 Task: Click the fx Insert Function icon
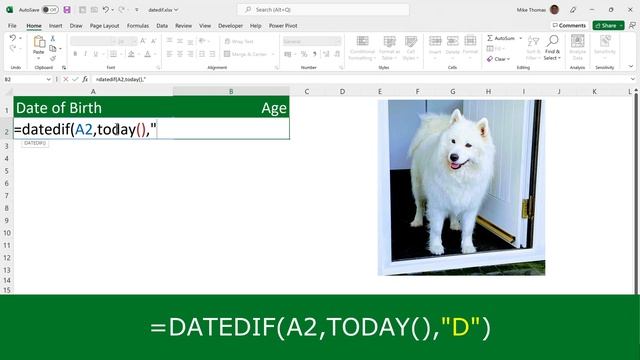85,79
